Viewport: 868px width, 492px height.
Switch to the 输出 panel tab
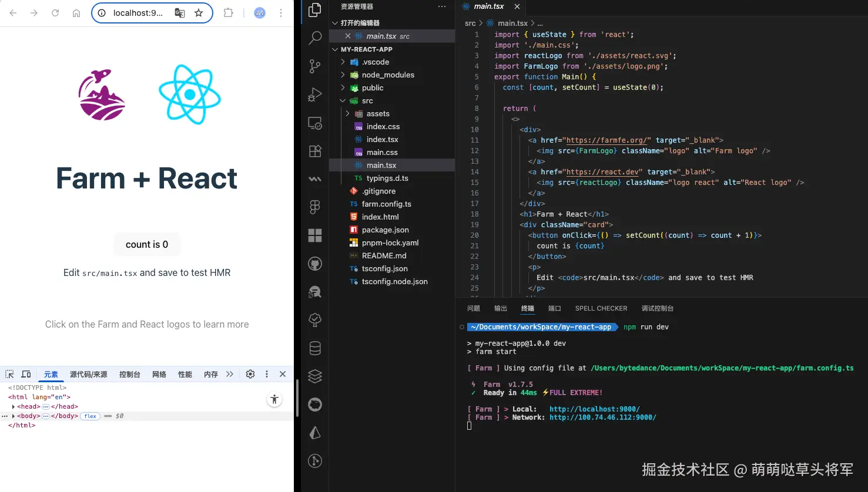501,308
